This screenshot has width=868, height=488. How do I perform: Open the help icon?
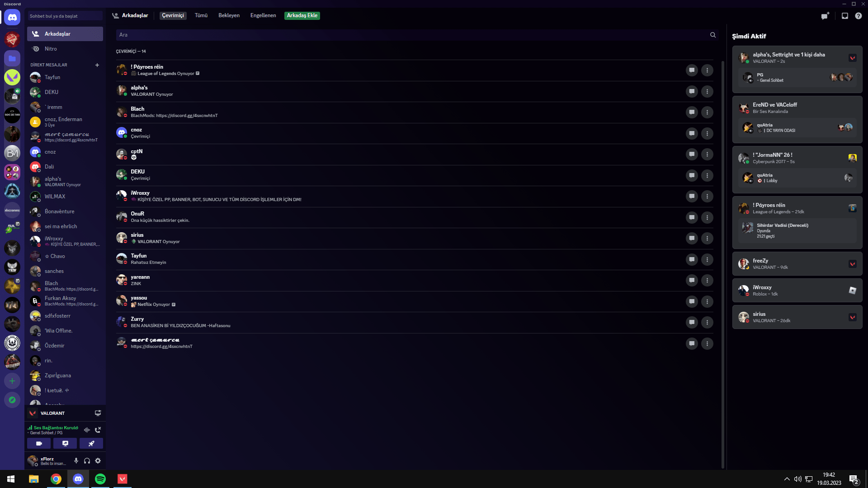[858, 16]
